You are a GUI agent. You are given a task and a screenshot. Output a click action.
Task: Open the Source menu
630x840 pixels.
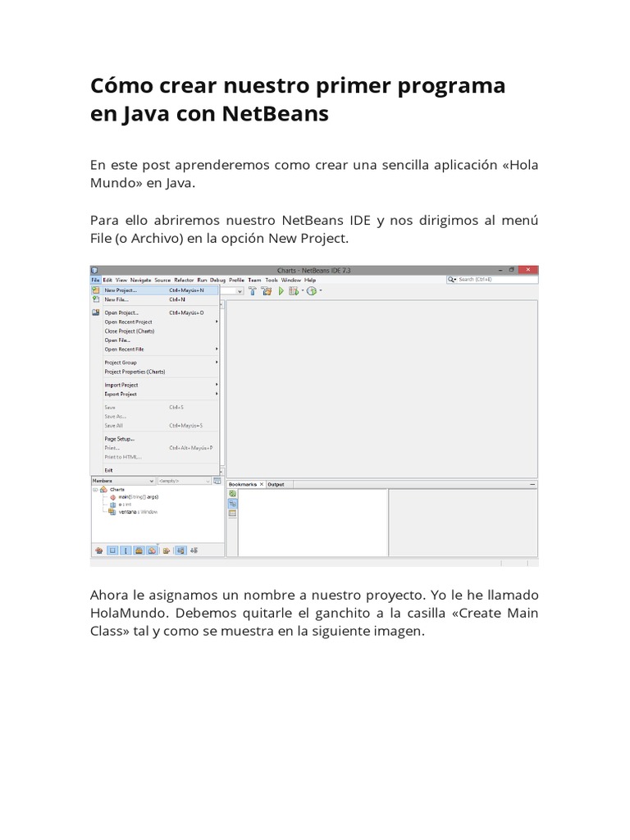(162, 281)
